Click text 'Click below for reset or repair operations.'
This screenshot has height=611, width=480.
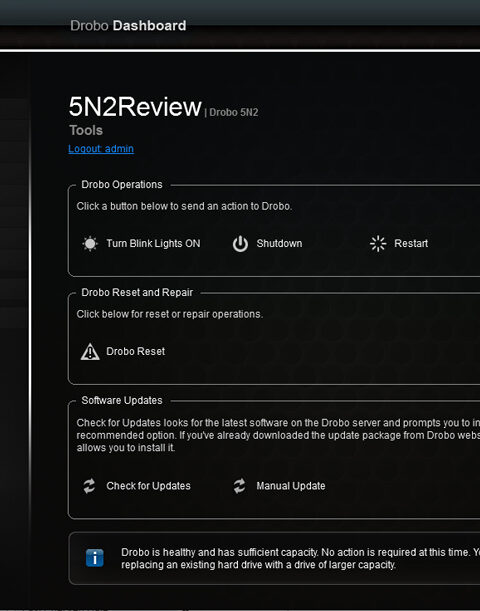pos(170,314)
